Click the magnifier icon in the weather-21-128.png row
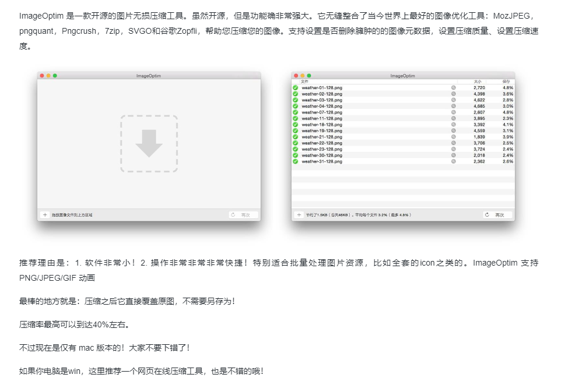The image size is (565, 392). (453, 137)
